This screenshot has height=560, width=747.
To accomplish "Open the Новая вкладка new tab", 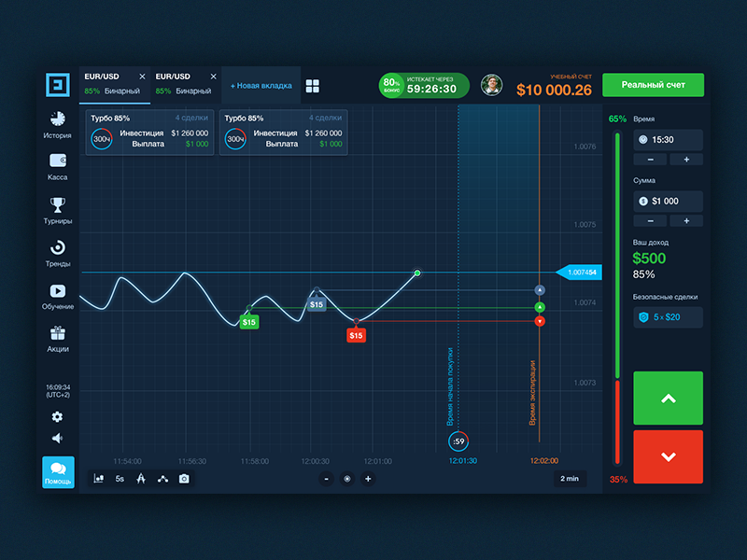I will 261,86.
